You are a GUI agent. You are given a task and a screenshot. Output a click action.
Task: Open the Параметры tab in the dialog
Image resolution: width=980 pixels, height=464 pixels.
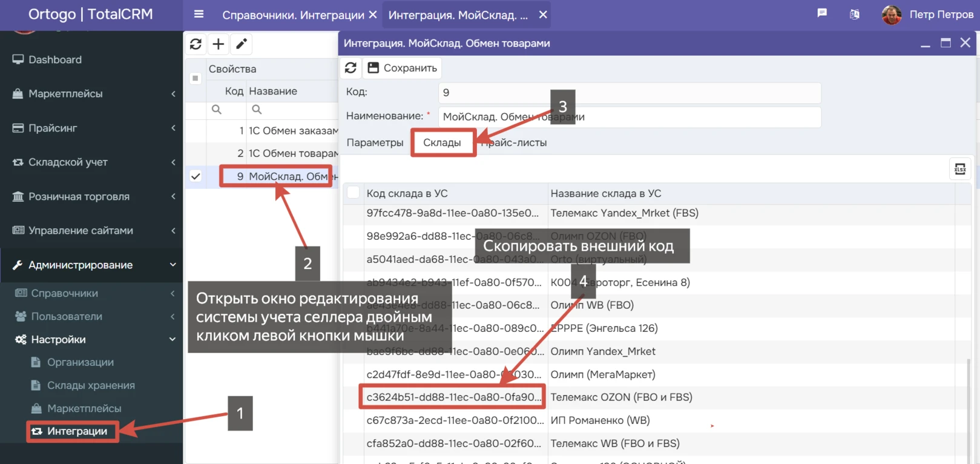coord(375,142)
